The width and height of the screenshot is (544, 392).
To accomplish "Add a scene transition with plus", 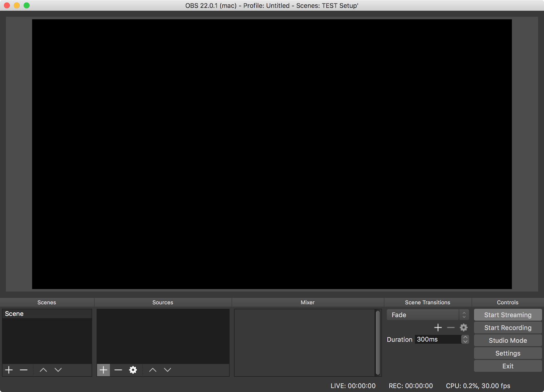I will coord(438,327).
